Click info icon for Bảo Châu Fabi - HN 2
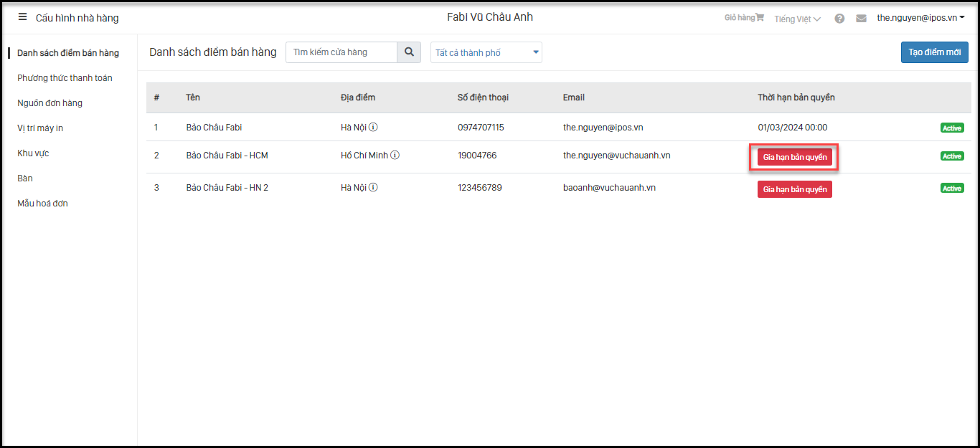 tap(373, 188)
